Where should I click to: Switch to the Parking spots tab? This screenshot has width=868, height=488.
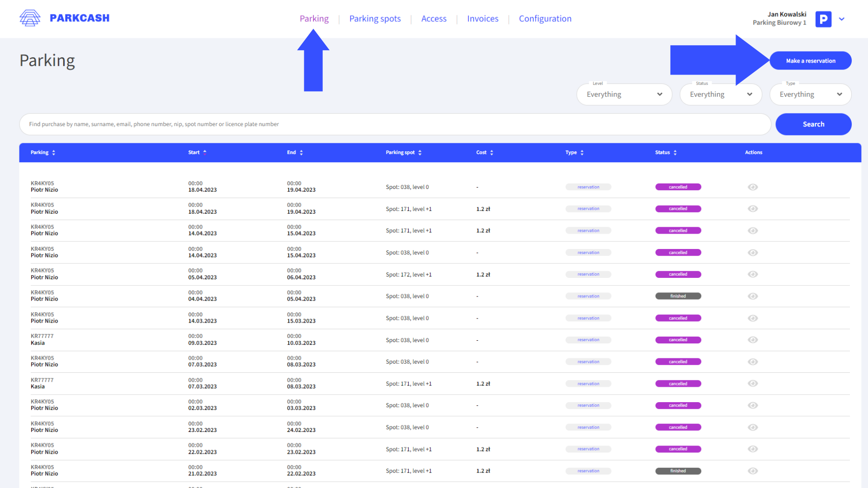coord(375,19)
